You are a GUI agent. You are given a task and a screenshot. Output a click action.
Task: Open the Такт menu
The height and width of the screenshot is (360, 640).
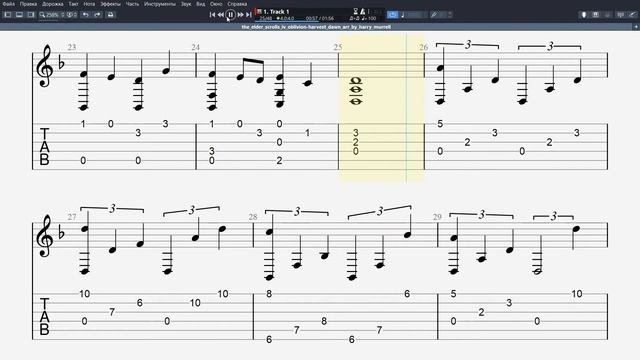click(x=73, y=4)
